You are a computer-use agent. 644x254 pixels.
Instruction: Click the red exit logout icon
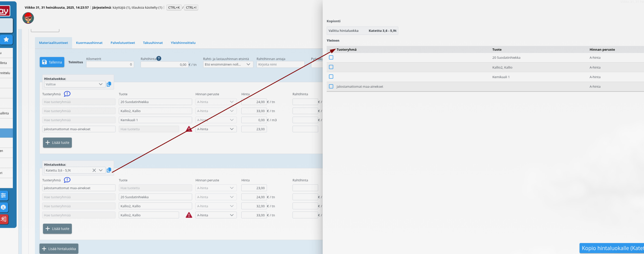click(4, 219)
